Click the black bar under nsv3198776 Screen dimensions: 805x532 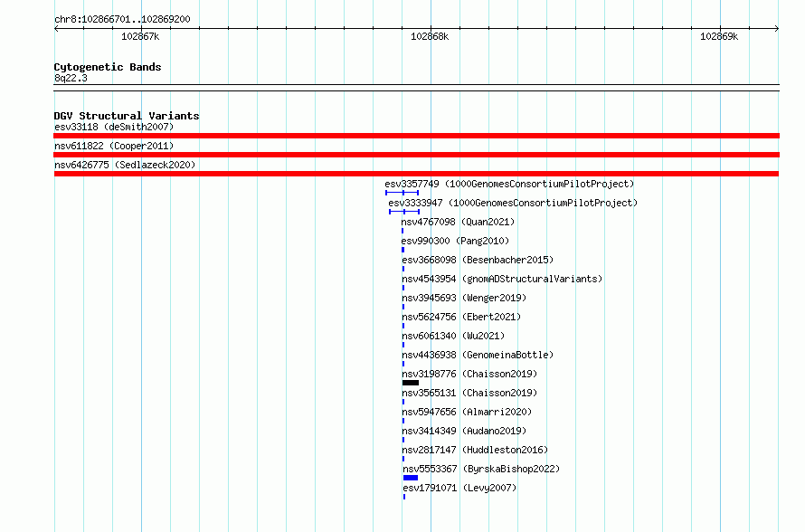(x=411, y=383)
